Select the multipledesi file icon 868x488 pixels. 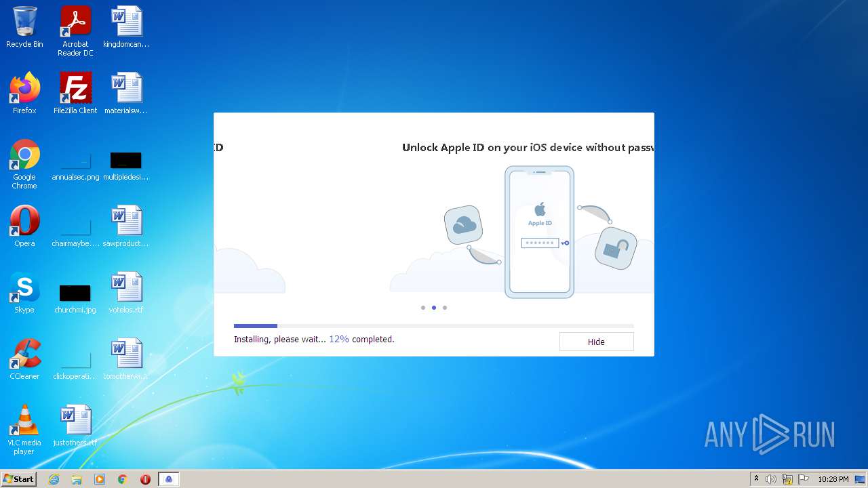click(126, 167)
